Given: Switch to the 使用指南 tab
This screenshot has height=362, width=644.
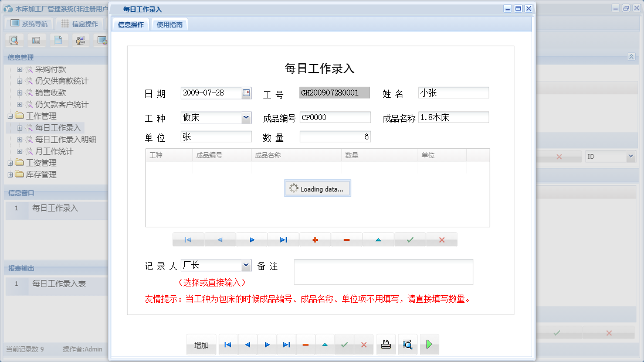Looking at the screenshot, I should tap(169, 25).
